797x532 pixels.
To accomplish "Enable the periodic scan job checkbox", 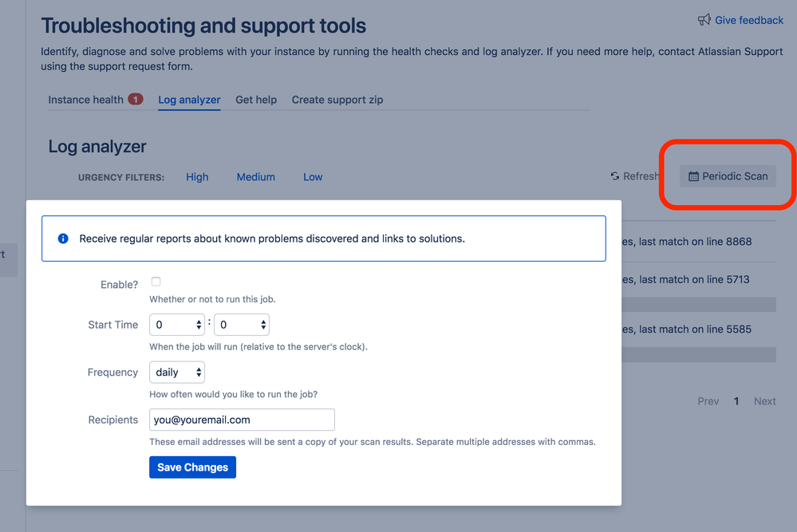I will click(156, 281).
